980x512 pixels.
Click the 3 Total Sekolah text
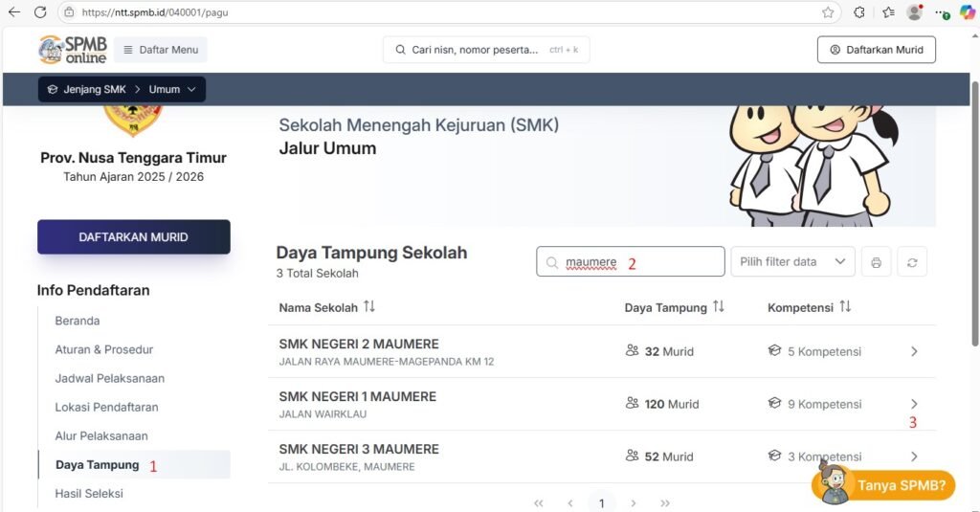coord(318,273)
